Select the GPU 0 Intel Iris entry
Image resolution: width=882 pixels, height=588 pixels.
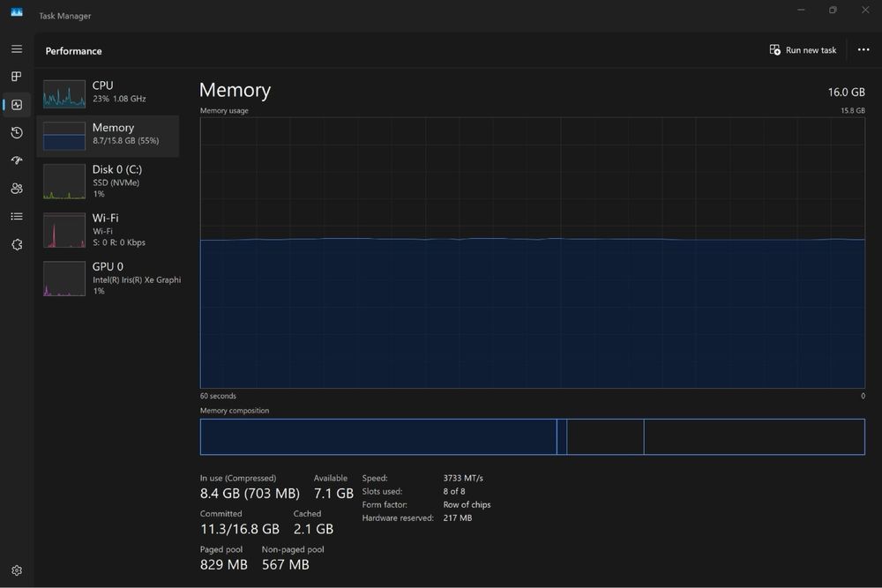pyautogui.click(x=108, y=279)
